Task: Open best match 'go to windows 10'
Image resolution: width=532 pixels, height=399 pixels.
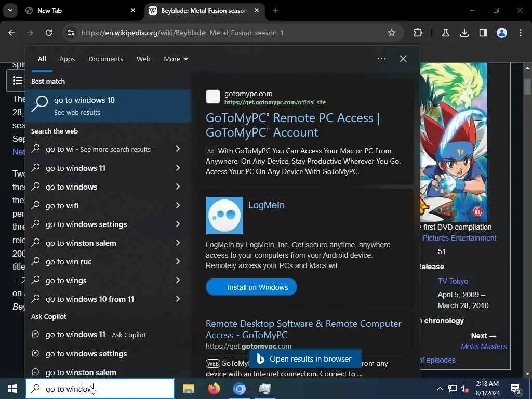Action: click(108, 106)
